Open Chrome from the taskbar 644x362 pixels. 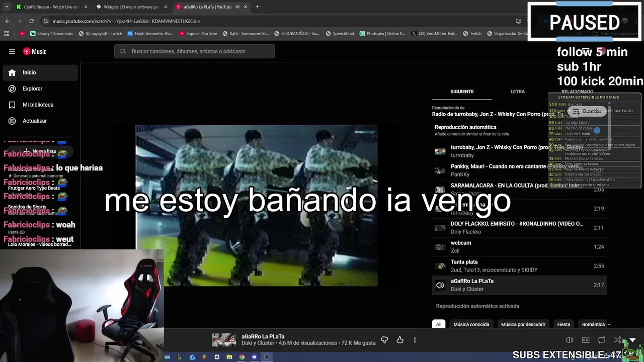tap(242, 357)
